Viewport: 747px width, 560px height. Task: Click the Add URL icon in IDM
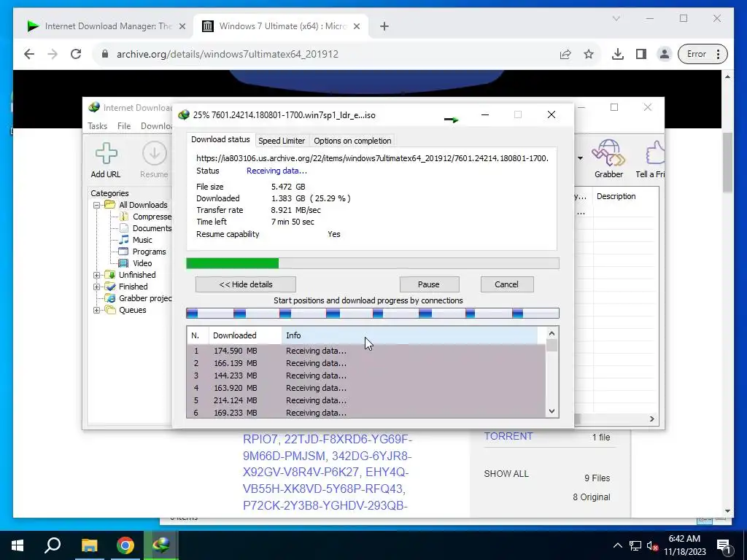coord(106,154)
